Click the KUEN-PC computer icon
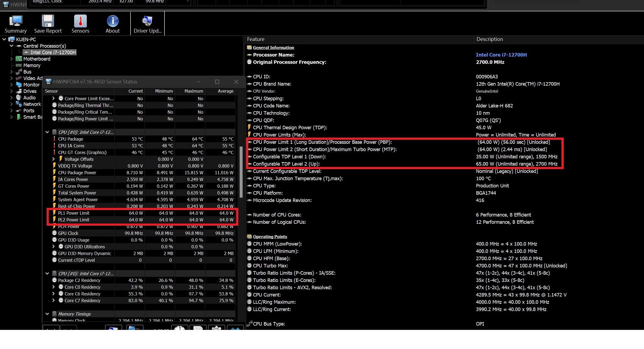Screen dimensions: 644x349 (12, 39)
